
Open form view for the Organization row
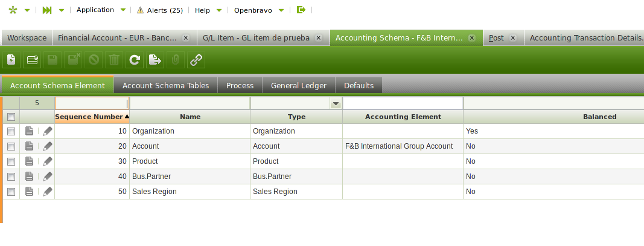click(x=30, y=131)
